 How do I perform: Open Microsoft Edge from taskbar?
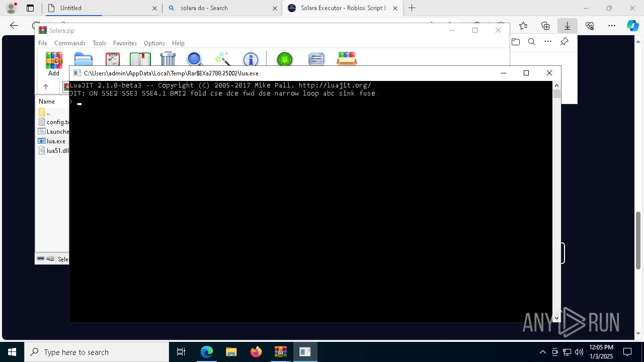207,352
